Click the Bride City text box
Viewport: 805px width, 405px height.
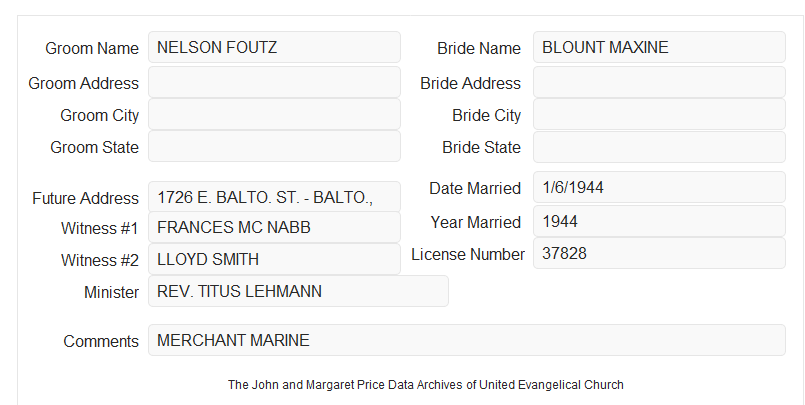(x=659, y=114)
